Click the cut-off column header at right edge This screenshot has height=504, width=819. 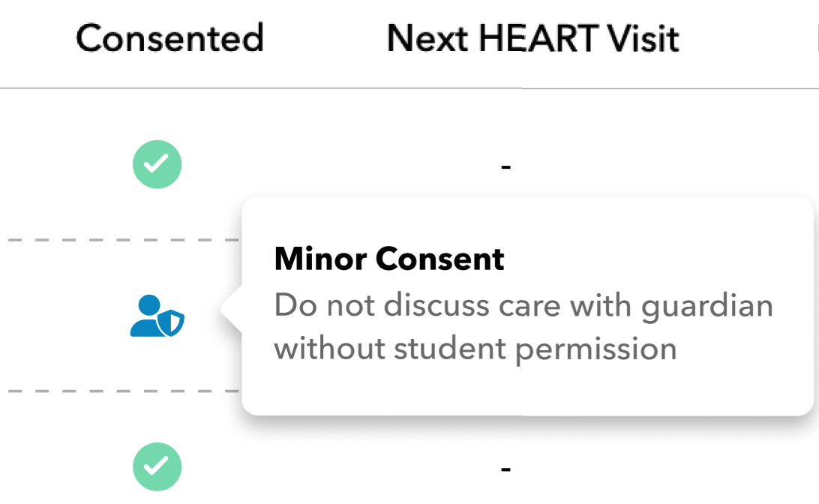[814, 37]
